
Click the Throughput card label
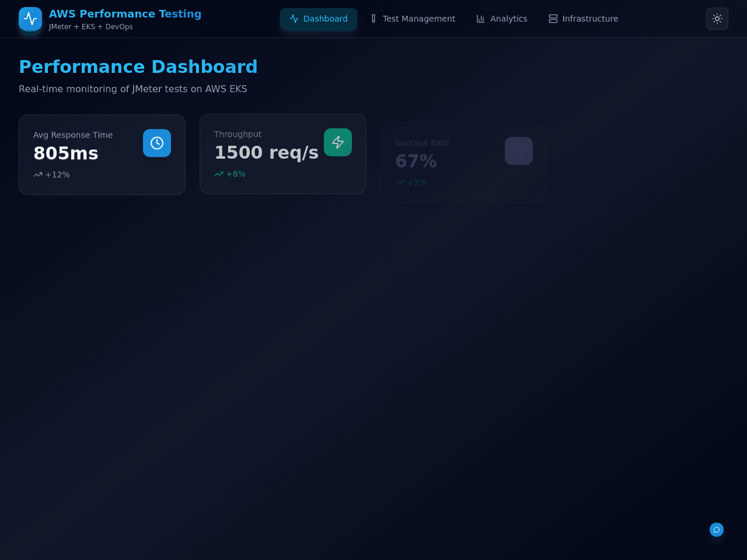(x=238, y=134)
